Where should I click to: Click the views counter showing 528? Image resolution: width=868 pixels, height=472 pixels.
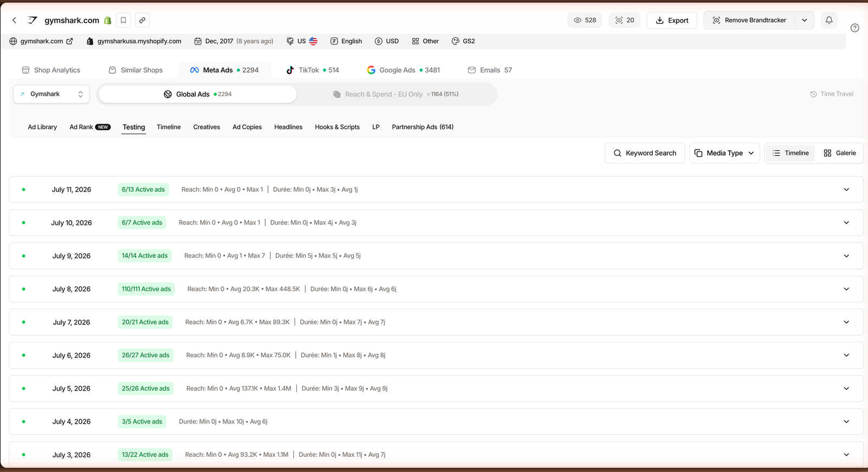click(585, 20)
